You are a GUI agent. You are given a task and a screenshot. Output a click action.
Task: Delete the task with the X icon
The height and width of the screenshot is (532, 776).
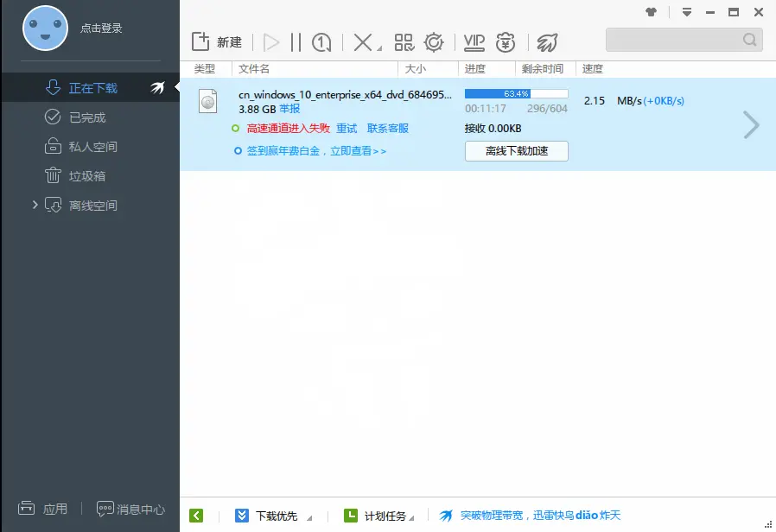363,42
